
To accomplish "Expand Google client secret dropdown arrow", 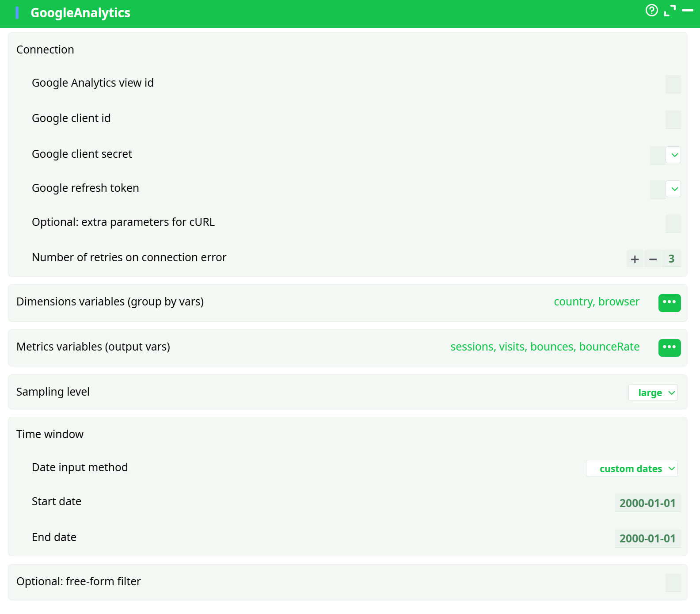I will click(x=674, y=155).
